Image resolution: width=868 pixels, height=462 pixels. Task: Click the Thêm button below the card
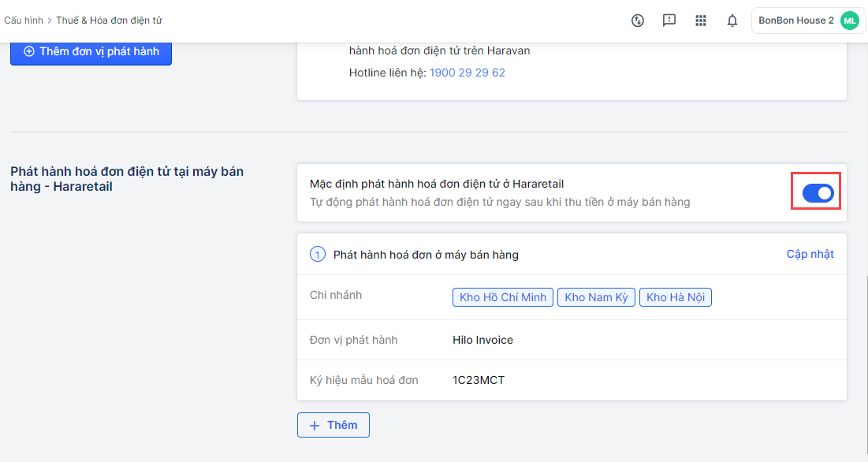(333, 425)
